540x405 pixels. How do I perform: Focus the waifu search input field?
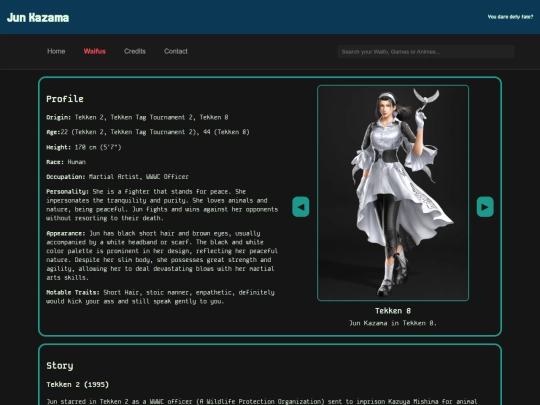[426, 52]
